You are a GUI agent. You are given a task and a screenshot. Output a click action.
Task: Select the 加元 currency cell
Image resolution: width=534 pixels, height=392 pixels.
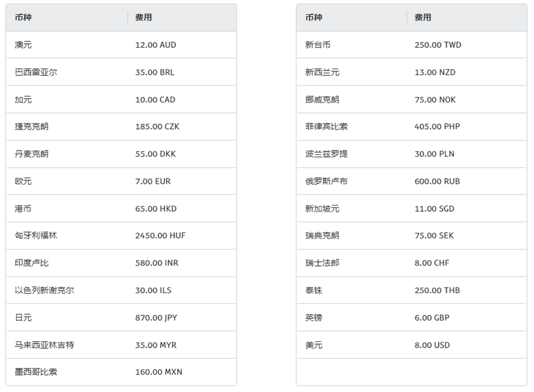coord(23,99)
